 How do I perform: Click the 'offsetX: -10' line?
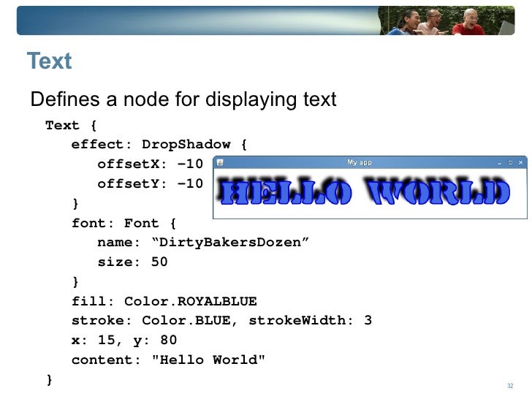150,164
